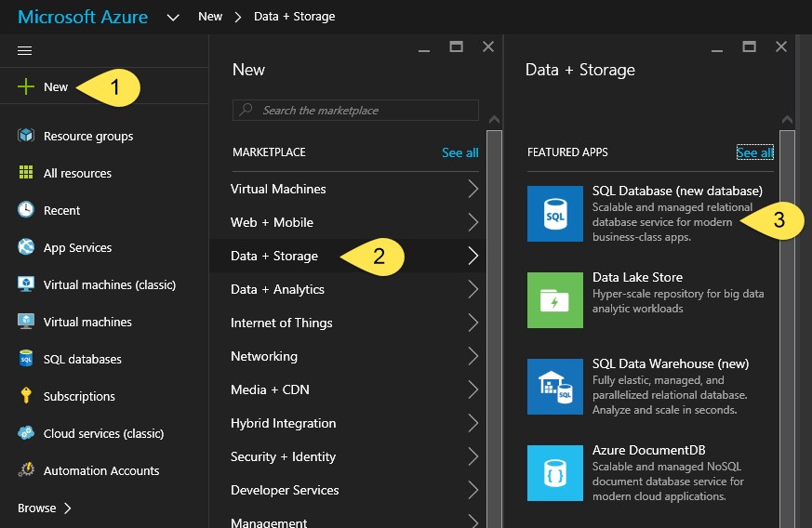Open the Networking marketplace category
The image size is (812, 528).
353,356
